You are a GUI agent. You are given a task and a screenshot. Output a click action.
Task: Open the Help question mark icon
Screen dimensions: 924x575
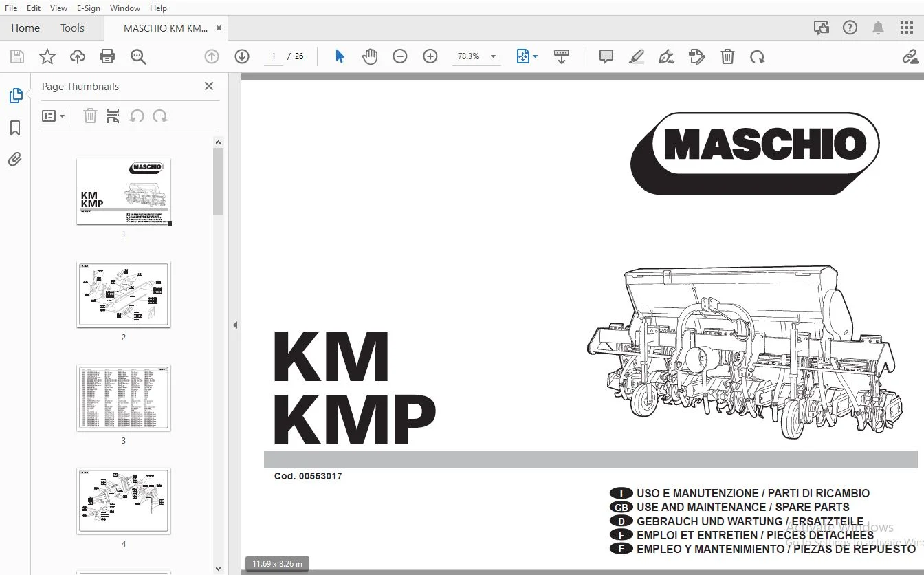(850, 28)
